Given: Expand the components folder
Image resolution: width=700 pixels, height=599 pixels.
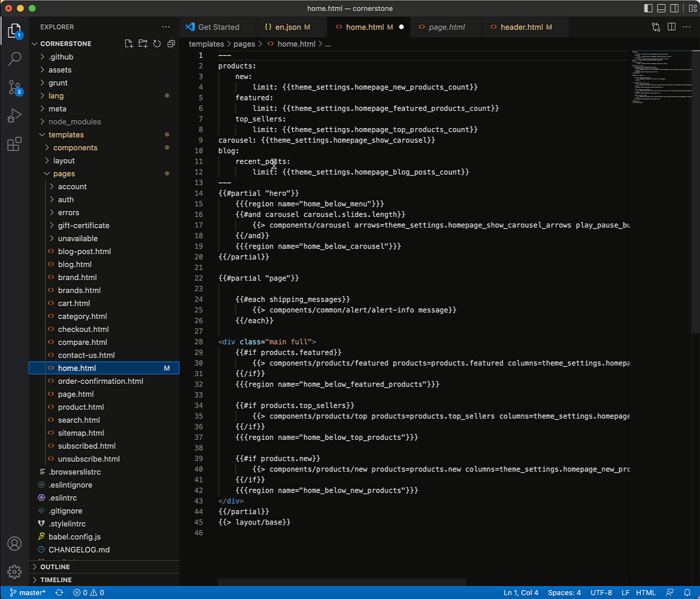Looking at the screenshot, I should click(75, 148).
